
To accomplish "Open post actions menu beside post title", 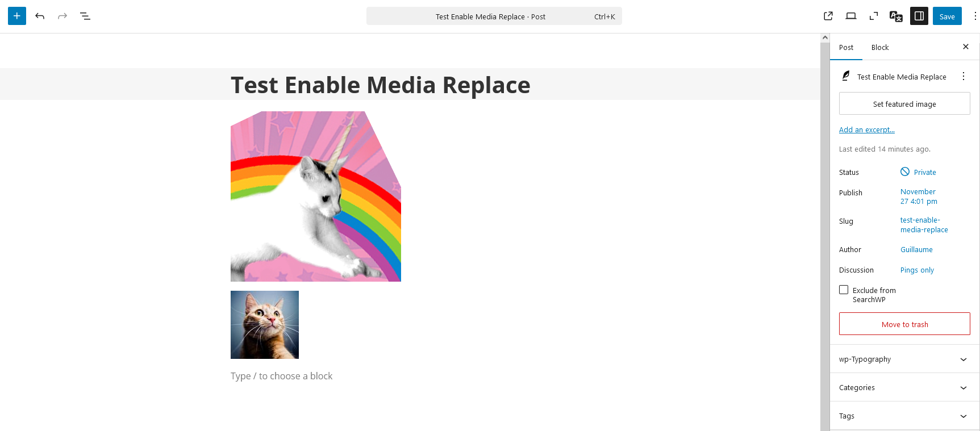I will [964, 76].
